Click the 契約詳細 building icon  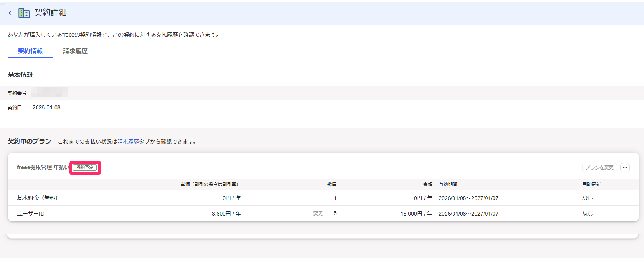point(24,13)
